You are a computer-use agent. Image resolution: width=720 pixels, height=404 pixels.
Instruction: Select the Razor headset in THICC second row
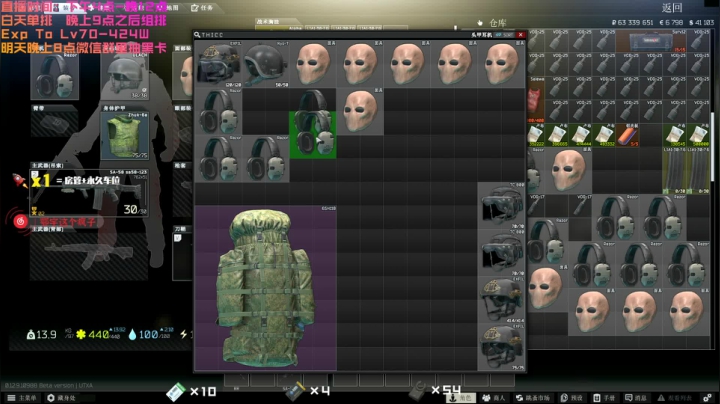219,112
